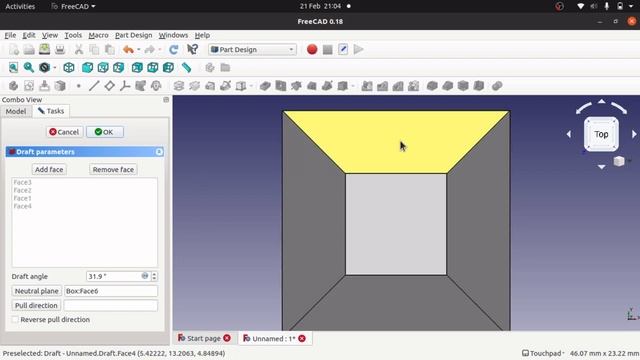The height and width of the screenshot is (360, 640).
Task: Expand the Undo history dropdown arrow
Action: tap(138, 50)
